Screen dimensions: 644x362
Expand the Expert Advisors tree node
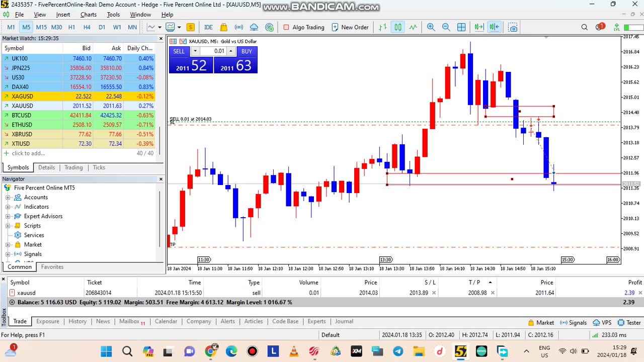click(8, 216)
